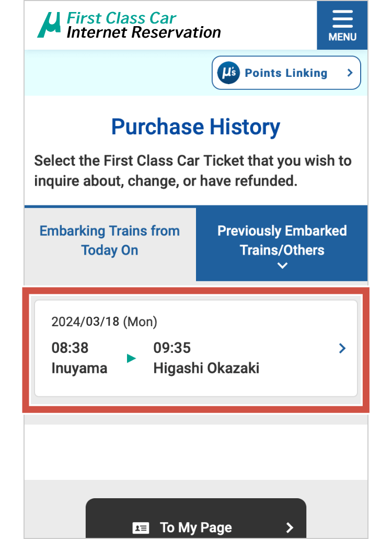392x539 pixels.
Task: Select Previously Embarked Trains/Others tab
Action: (x=282, y=239)
